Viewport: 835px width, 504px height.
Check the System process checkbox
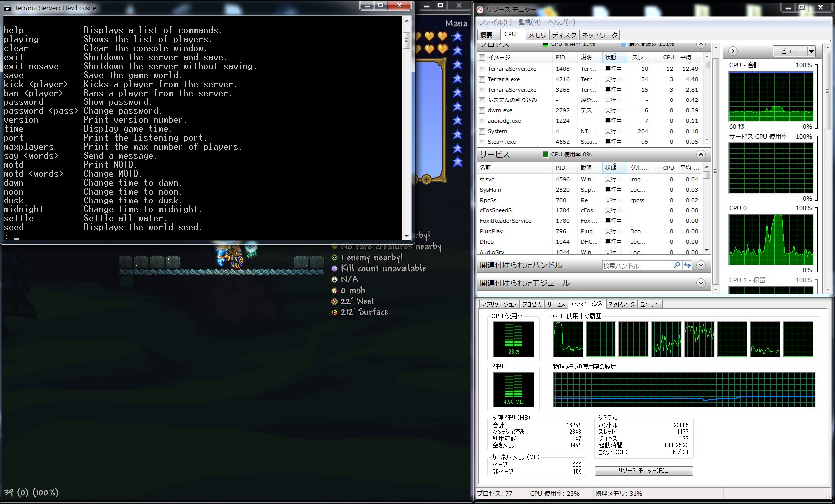482,131
